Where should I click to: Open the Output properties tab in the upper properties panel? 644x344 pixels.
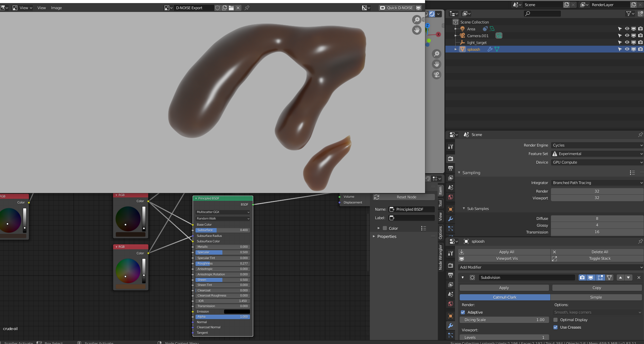pyautogui.click(x=451, y=168)
